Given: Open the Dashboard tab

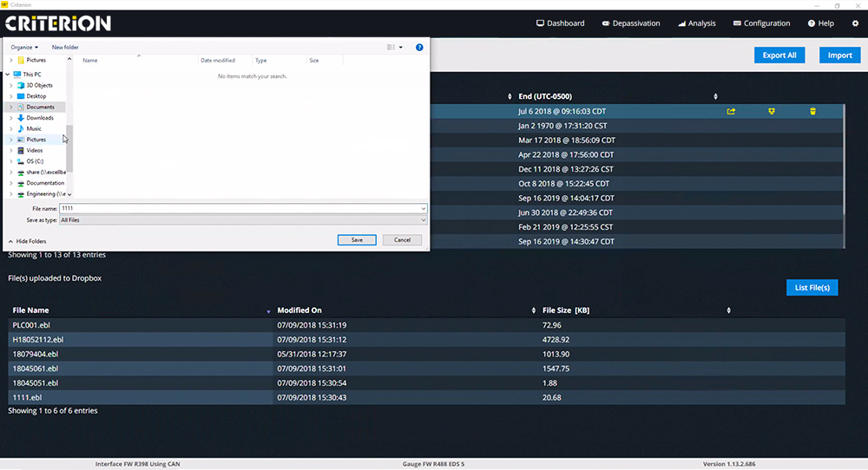Looking at the screenshot, I should click(x=561, y=23).
